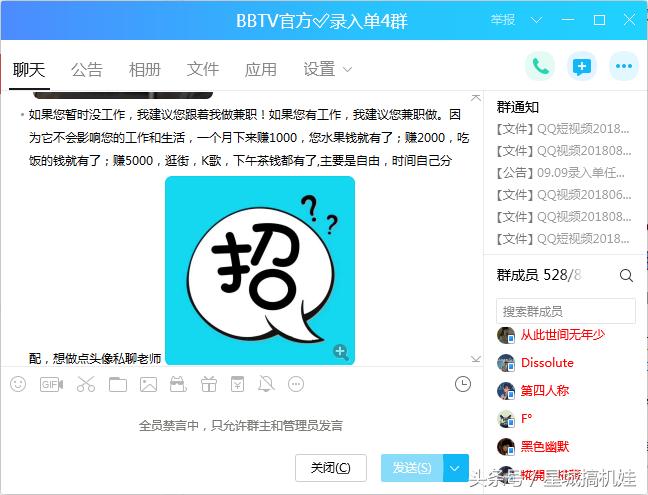Screen dimensions: 648x495
Task: Click the 关闭(C) button
Action: (331, 468)
